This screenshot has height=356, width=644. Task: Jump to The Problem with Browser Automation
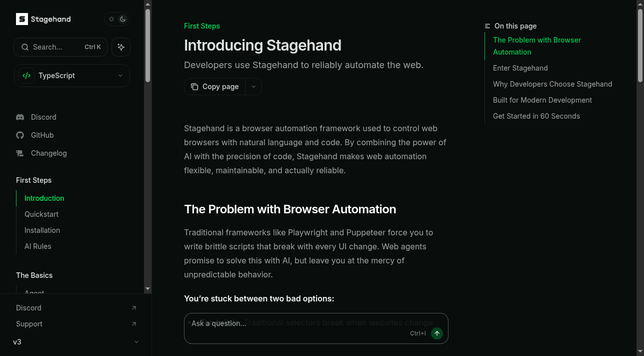coord(537,46)
